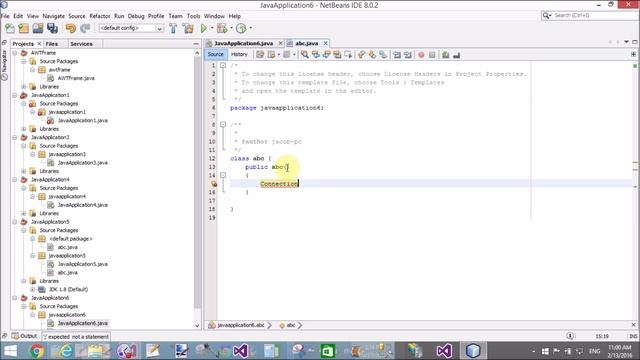Switch editor to Source view
This screenshot has height=360, width=640.
[216, 54]
